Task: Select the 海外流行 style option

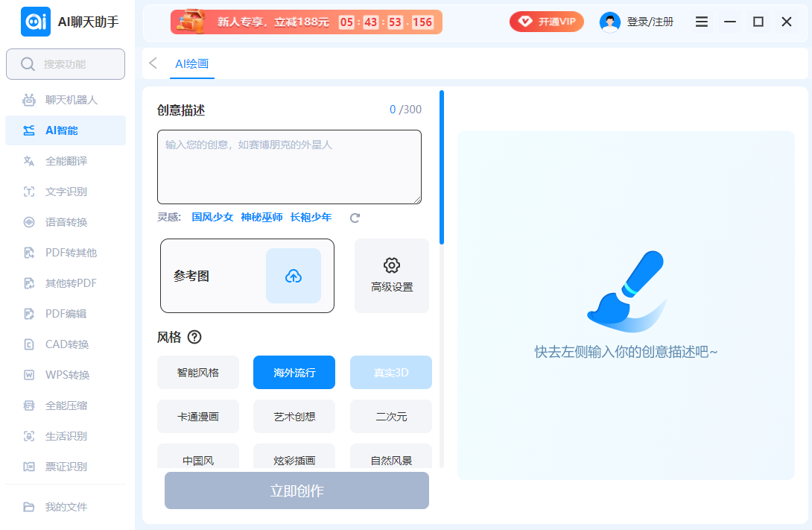Action: [294, 373]
